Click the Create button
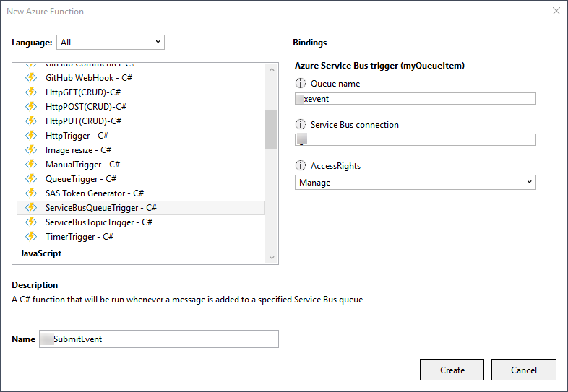The image size is (568, 392). coord(452,370)
